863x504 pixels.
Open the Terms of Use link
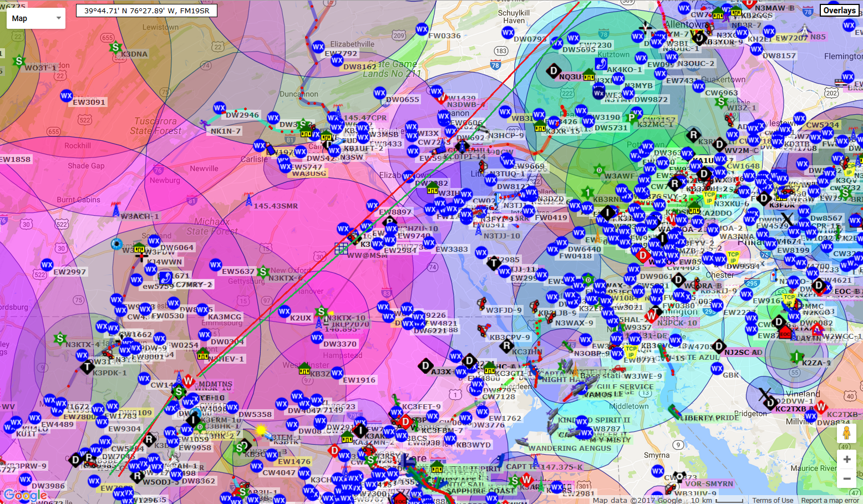click(772, 500)
